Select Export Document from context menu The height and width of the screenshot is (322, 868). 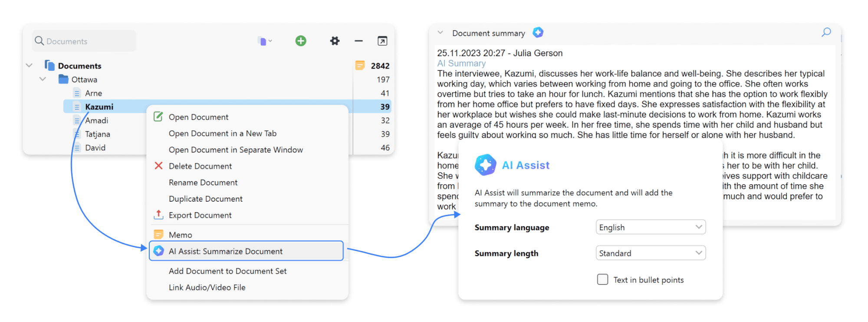pyautogui.click(x=200, y=215)
